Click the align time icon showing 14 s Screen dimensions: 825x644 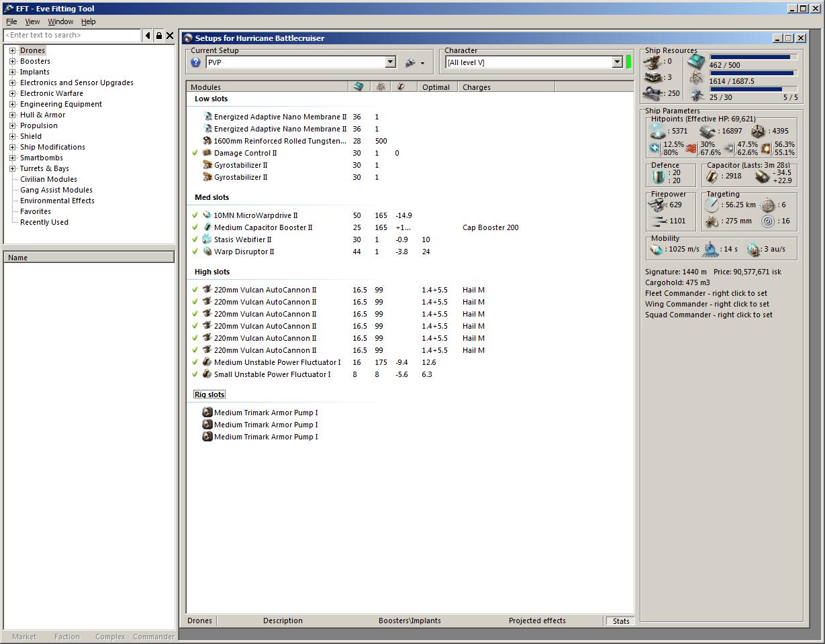(x=710, y=249)
